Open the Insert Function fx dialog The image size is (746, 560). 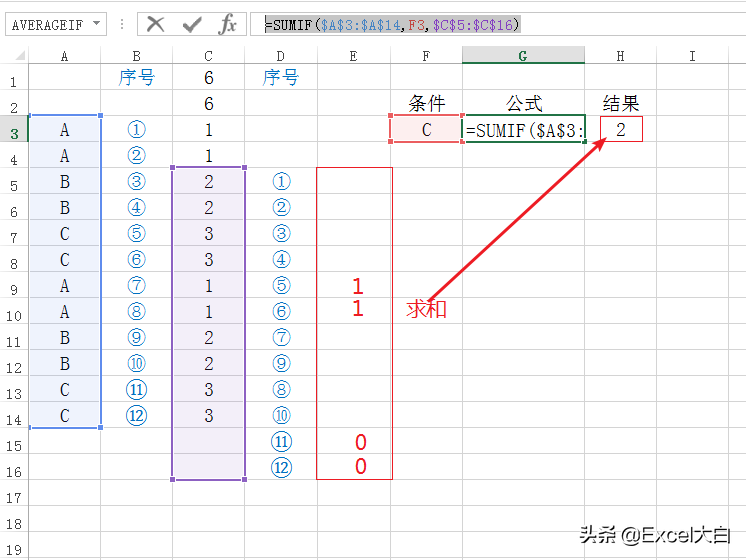pos(227,24)
